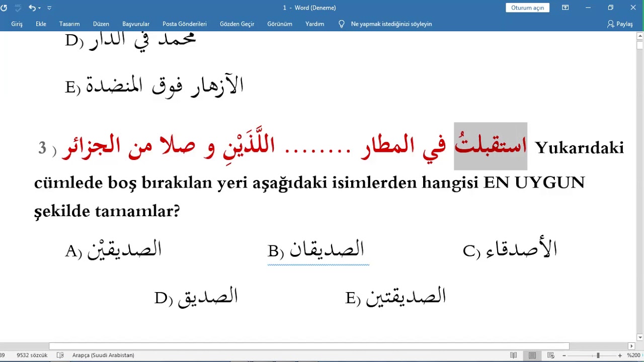Open the Posta Gönderileri tab

point(185,24)
